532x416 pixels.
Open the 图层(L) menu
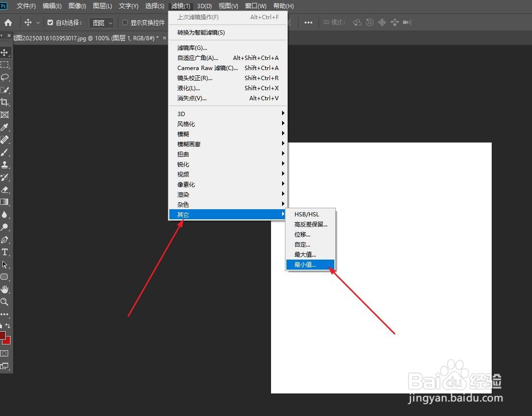[103, 6]
